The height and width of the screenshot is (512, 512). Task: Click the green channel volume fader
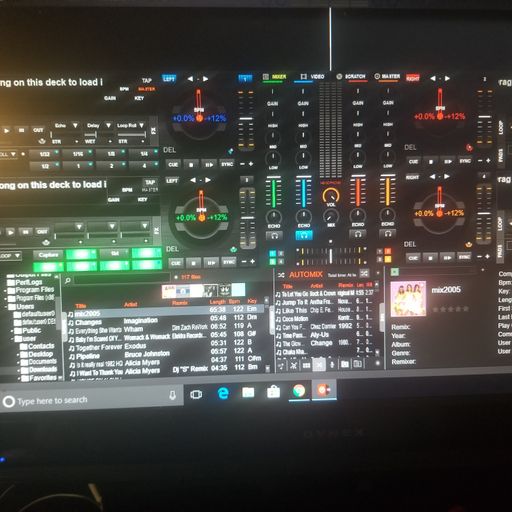click(x=274, y=193)
